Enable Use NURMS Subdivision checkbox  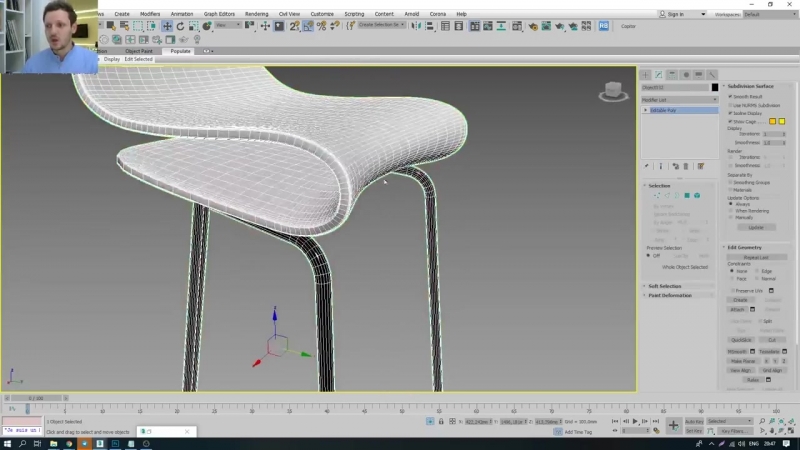point(730,105)
